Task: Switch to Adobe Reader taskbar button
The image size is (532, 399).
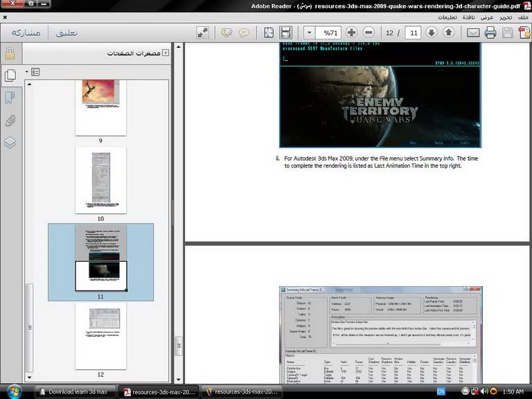Action: 159,392
